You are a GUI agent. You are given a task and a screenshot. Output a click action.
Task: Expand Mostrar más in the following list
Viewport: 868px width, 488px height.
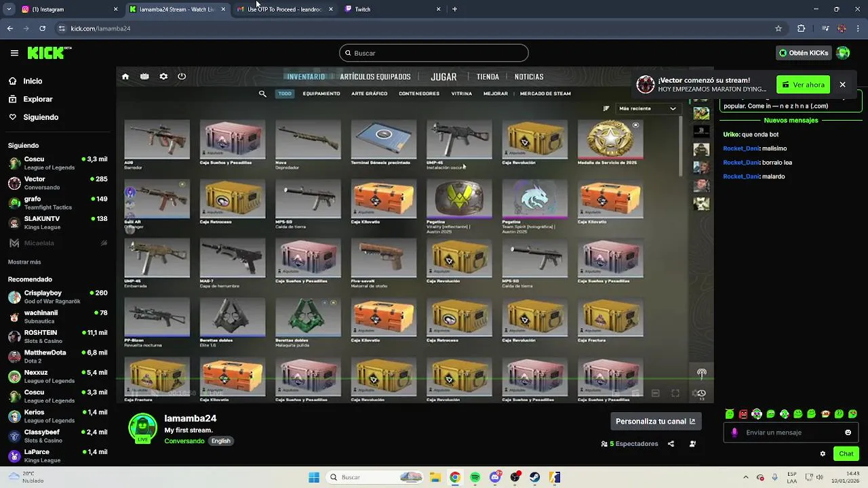[x=24, y=262]
